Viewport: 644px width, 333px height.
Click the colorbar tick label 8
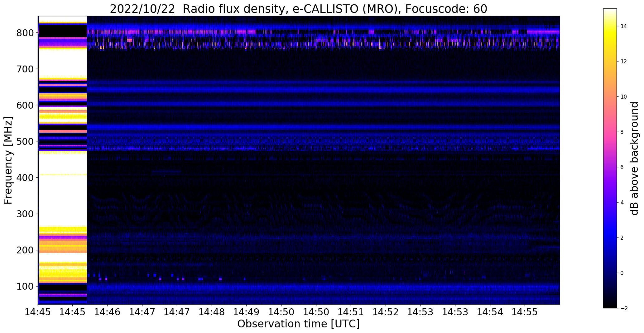622,132
